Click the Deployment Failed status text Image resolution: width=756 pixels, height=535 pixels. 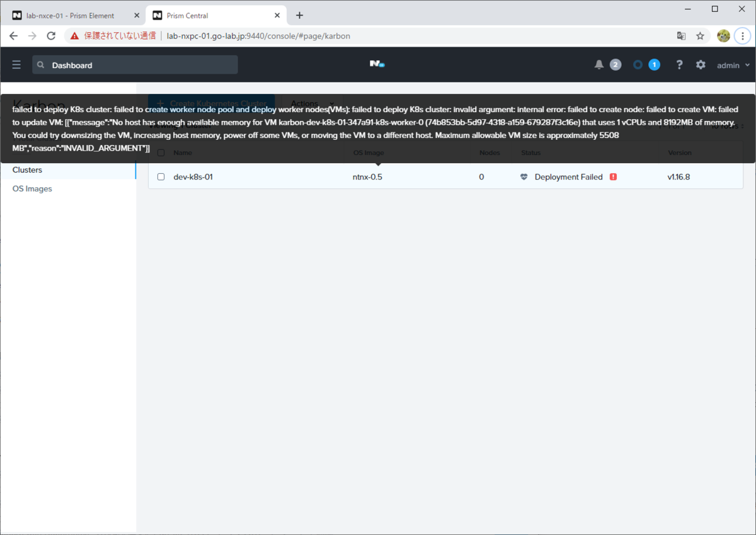[568, 177]
